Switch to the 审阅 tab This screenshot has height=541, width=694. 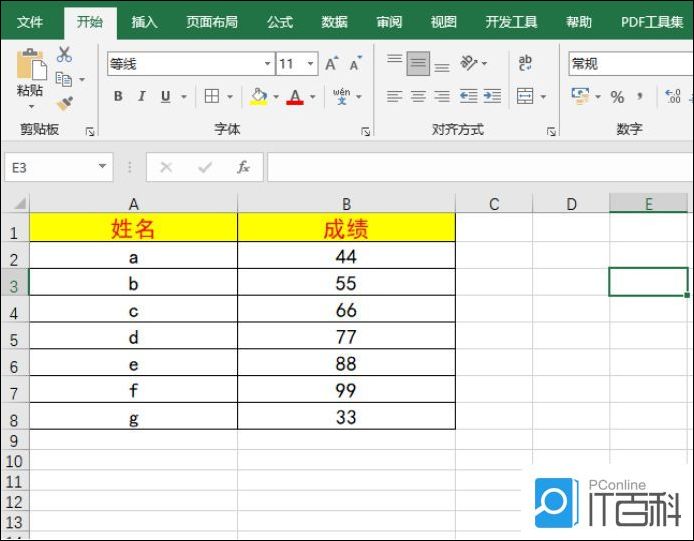pyautogui.click(x=389, y=22)
